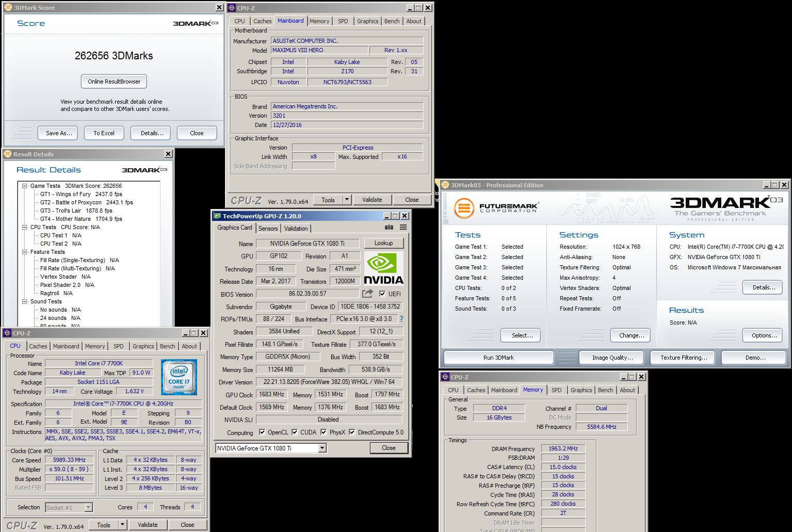This screenshot has width=792, height=532.
Task: Open the Bench tab in Memory CPU-Z window
Action: point(606,390)
